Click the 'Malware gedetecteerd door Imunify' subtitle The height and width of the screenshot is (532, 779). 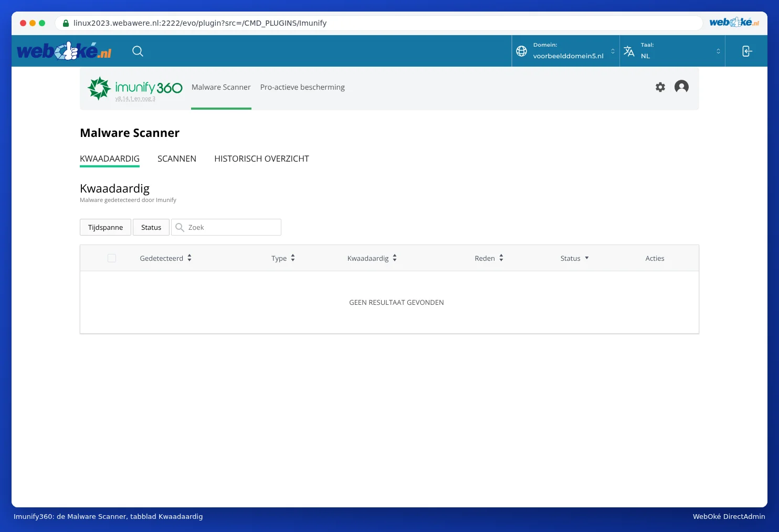128,200
